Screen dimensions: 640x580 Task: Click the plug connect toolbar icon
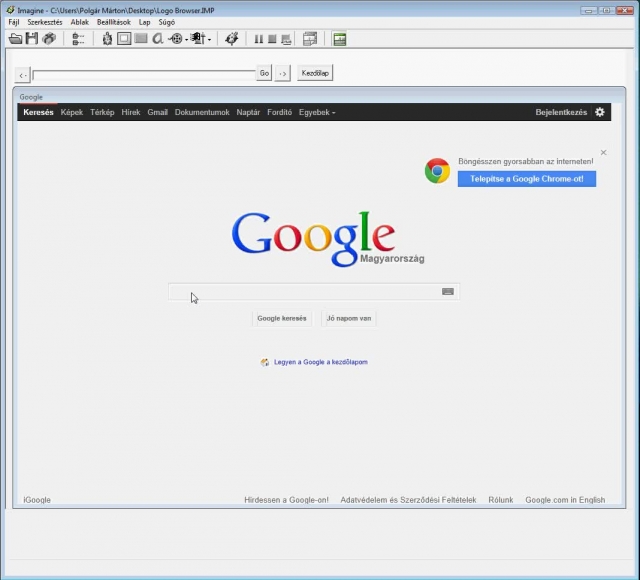[x=231, y=39]
